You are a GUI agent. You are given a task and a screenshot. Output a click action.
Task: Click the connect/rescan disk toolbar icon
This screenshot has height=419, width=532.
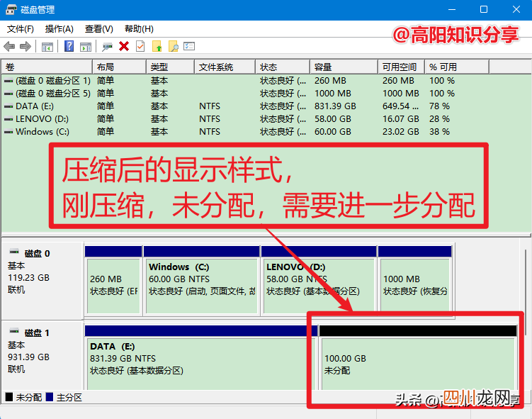(107, 47)
